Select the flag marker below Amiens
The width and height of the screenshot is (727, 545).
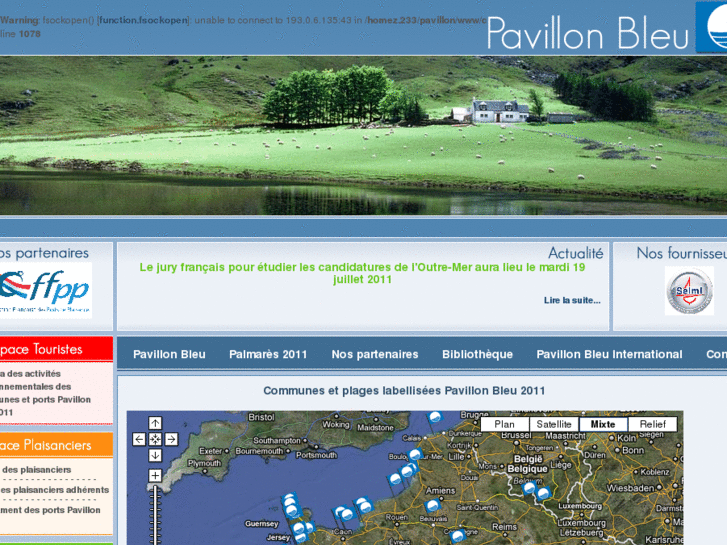point(433,505)
